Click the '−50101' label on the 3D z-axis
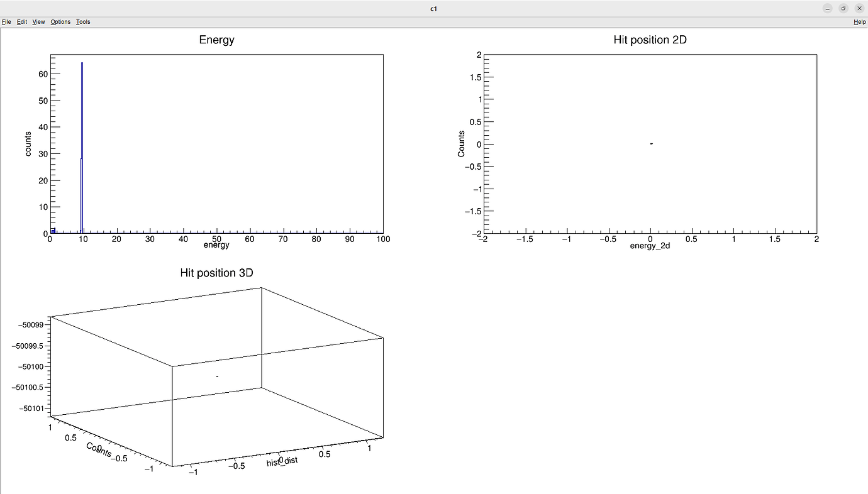Viewport: 868px width, 494px height. tap(30, 409)
